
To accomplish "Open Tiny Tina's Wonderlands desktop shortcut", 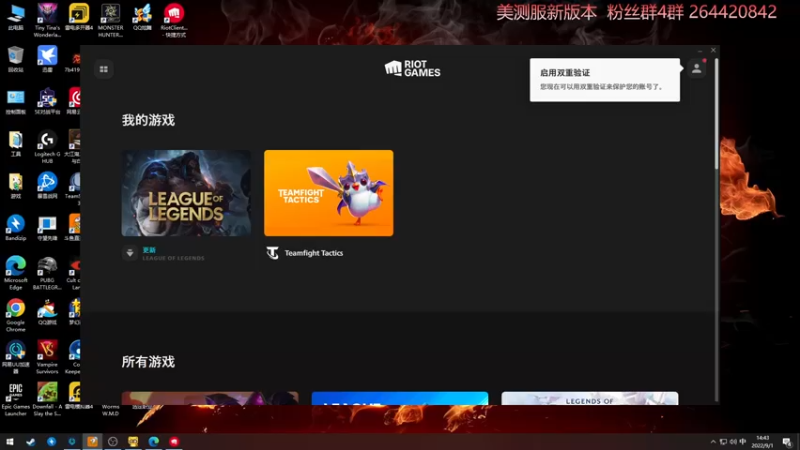I will pyautogui.click(x=47, y=20).
